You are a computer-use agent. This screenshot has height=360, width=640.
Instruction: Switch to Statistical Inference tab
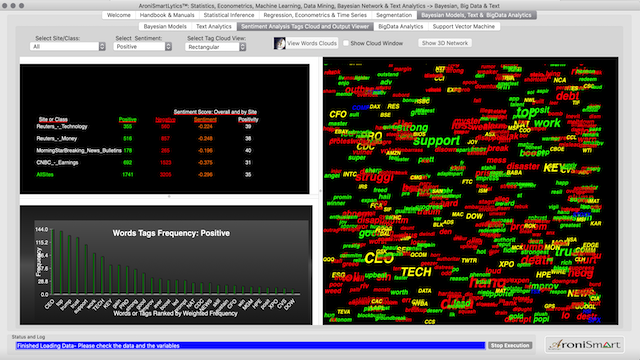point(229,15)
